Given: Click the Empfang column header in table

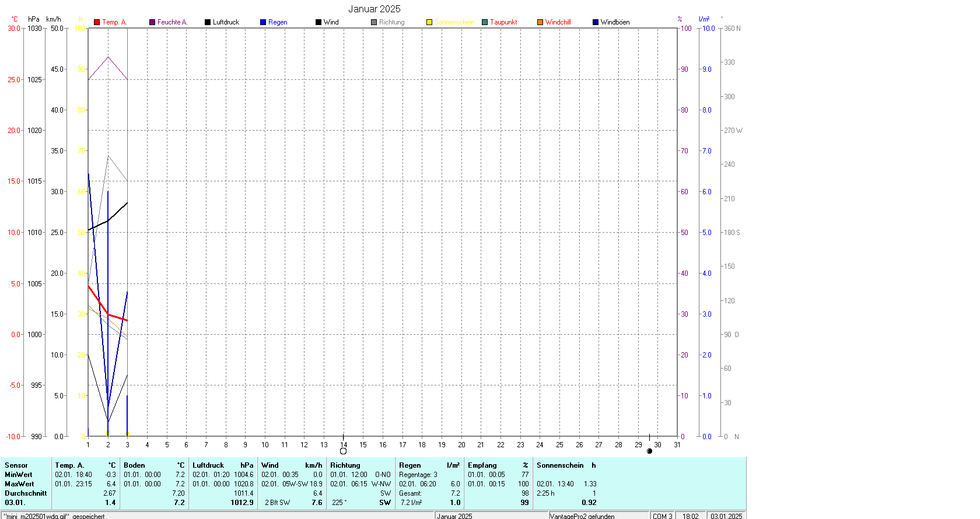Looking at the screenshot, I should pos(482,465).
